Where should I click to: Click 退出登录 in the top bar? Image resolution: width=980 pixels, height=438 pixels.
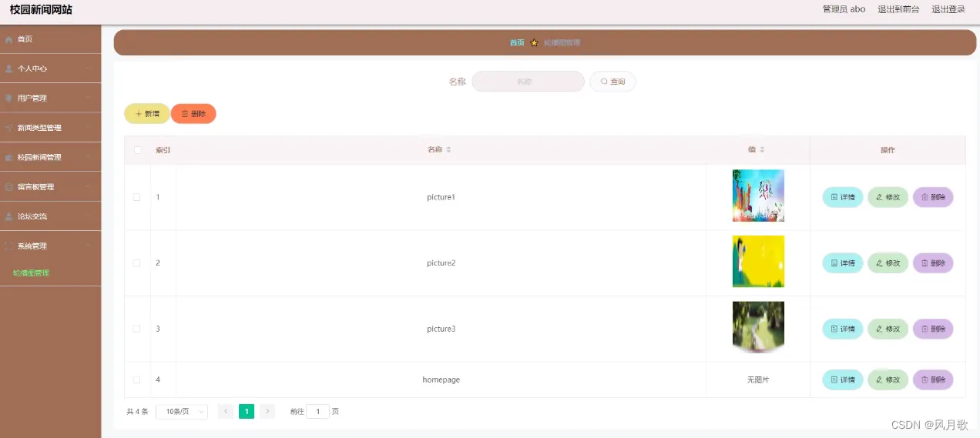coord(948,9)
